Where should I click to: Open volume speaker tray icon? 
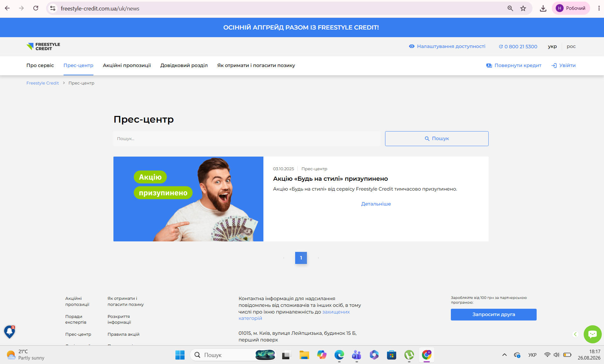[556, 355]
